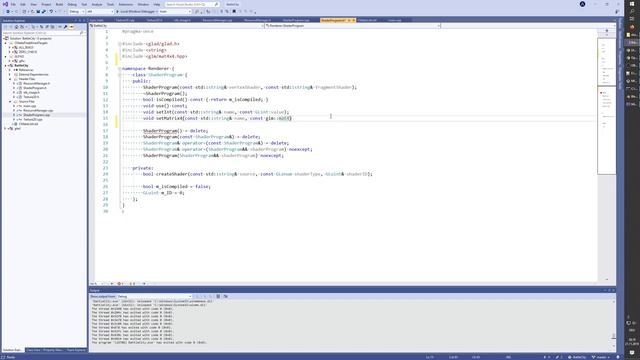Viewport: 640px width, 360px height.
Task: Click the Output panel vertical scrollbar
Action: click(x=613, y=322)
